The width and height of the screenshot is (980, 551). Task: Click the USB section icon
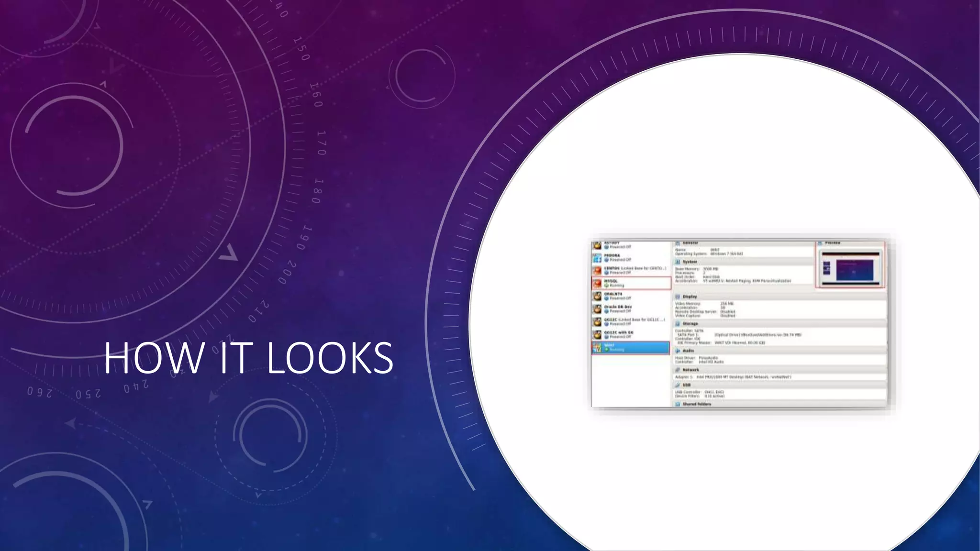click(x=678, y=385)
